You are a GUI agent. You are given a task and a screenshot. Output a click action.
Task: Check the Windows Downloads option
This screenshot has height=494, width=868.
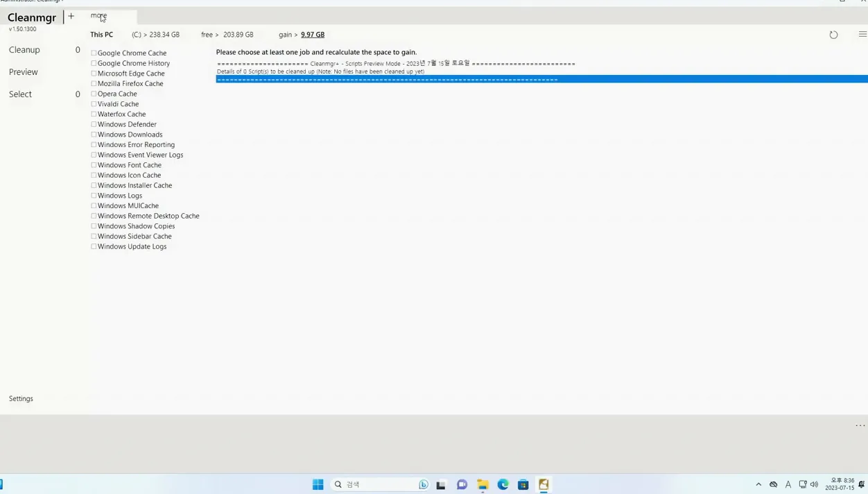94,135
